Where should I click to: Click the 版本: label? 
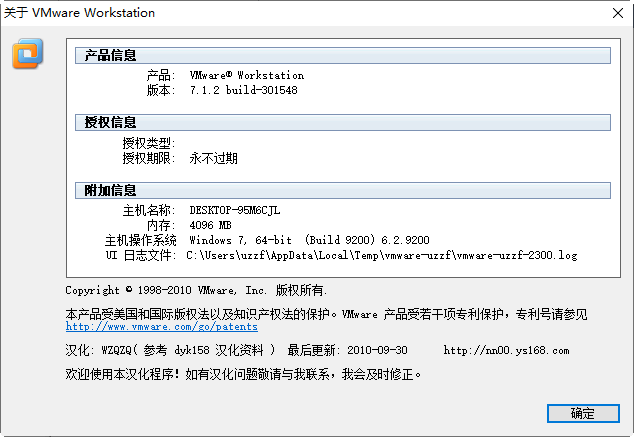(x=161, y=90)
